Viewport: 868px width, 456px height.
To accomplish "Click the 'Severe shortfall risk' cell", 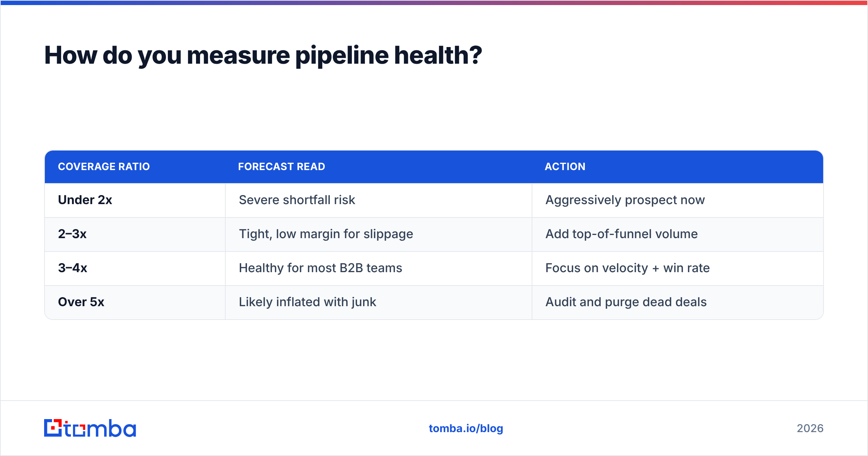I will coord(379,200).
